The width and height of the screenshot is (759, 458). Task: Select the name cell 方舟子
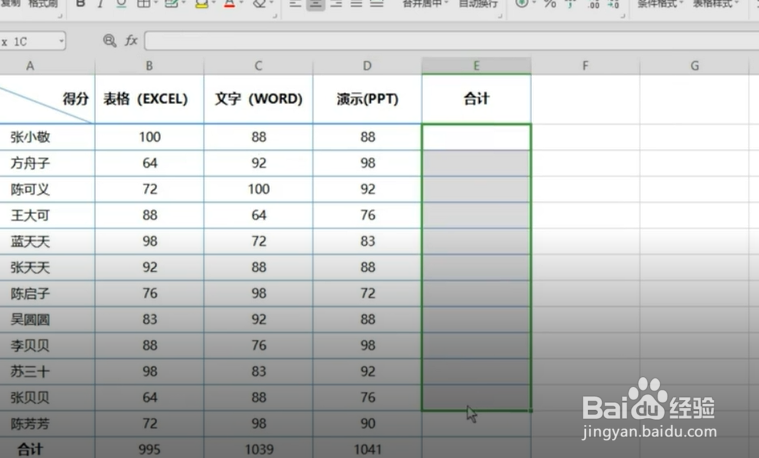[x=47, y=163]
